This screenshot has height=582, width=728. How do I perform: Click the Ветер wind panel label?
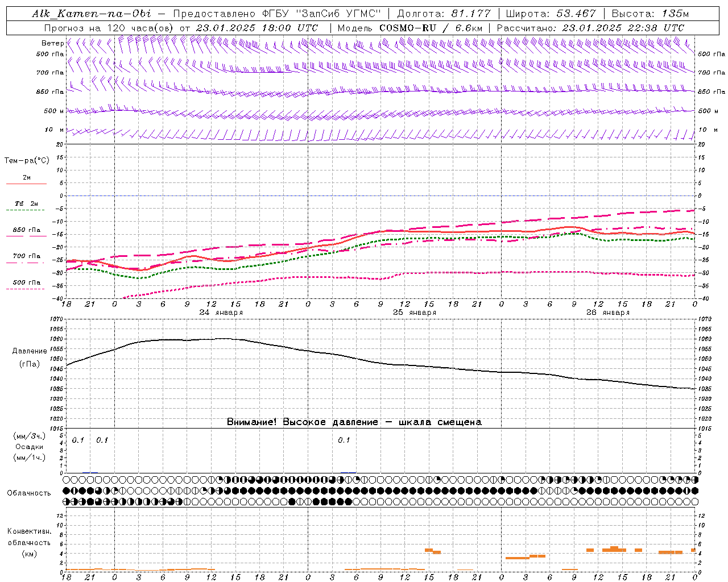[x=52, y=43]
